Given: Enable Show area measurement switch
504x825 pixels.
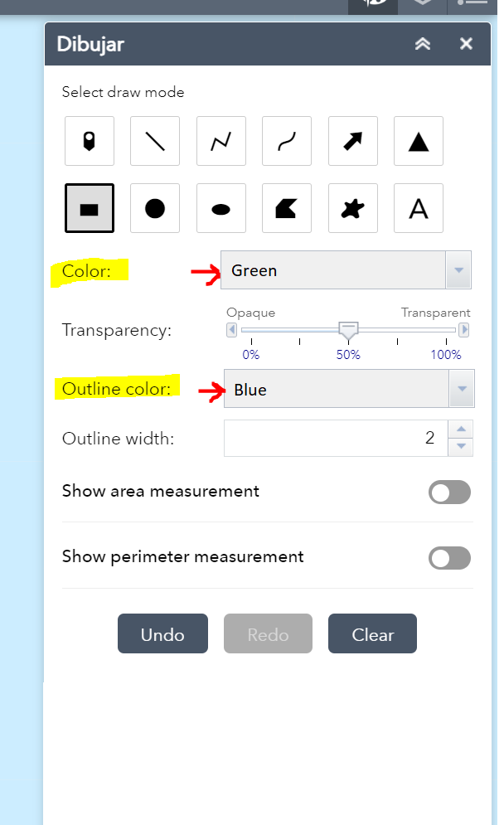Looking at the screenshot, I should coord(449,492).
